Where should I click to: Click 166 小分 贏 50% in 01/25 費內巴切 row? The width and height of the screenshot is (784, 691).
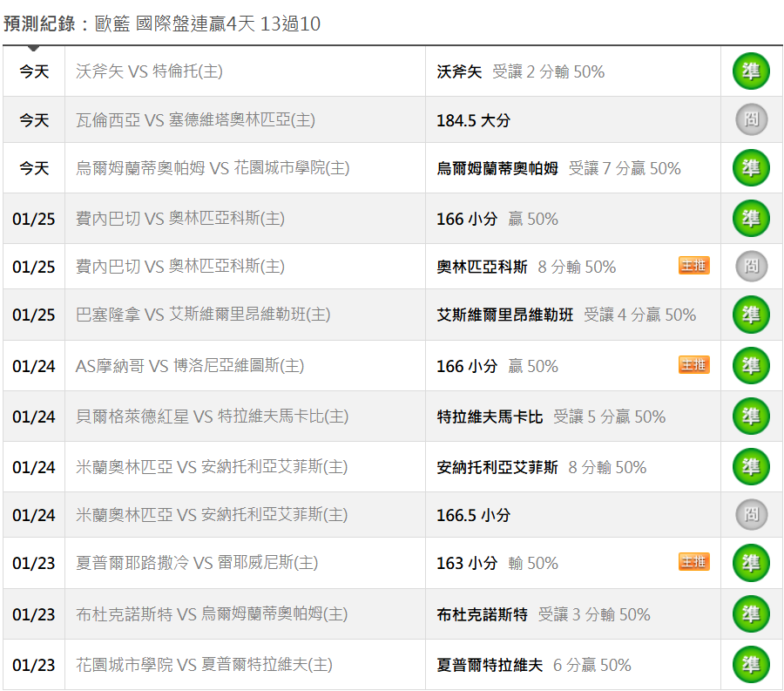point(497,219)
